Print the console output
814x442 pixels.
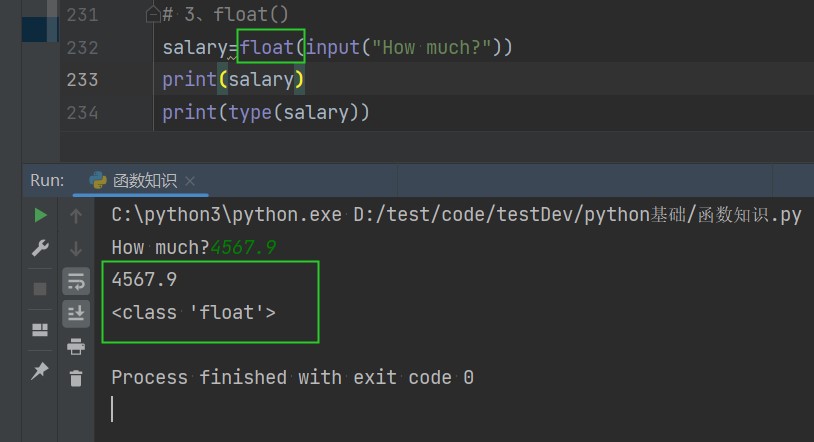point(76,346)
